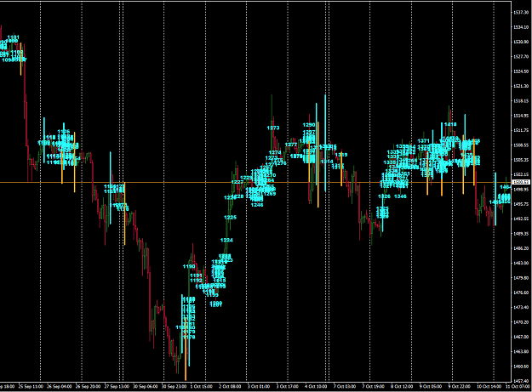
Task: Click the 1502.15 price scale label
Action: [522, 174]
